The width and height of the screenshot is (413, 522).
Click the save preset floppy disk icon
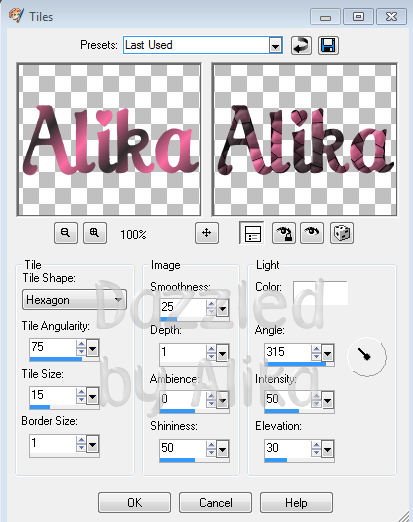[328, 45]
